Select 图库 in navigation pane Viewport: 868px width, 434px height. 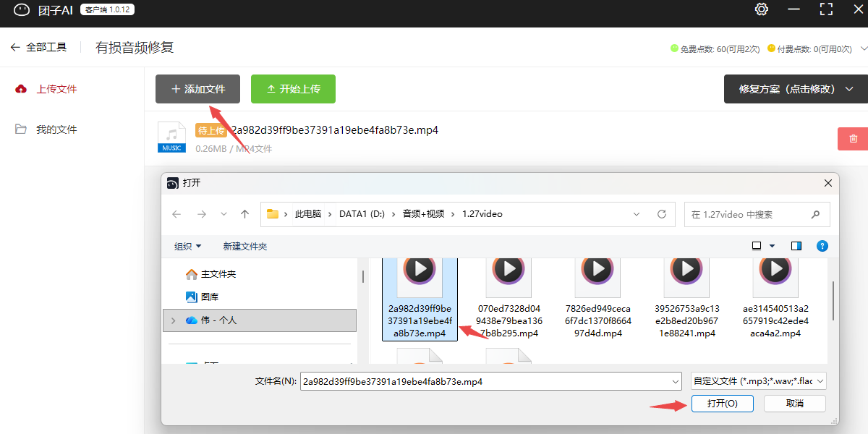(x=202, y=297)
